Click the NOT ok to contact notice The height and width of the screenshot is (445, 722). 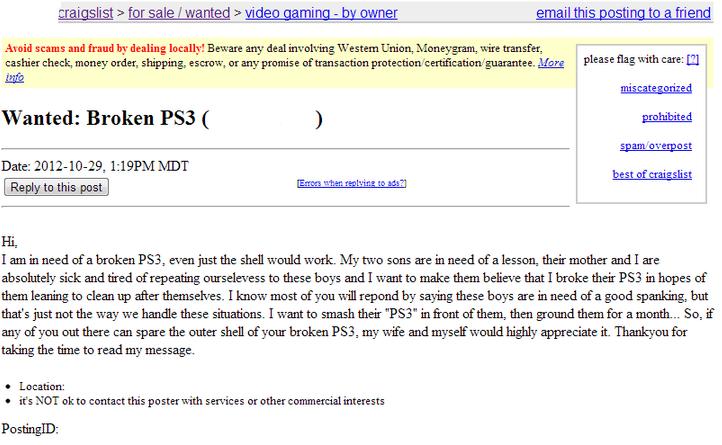(202, 400)
